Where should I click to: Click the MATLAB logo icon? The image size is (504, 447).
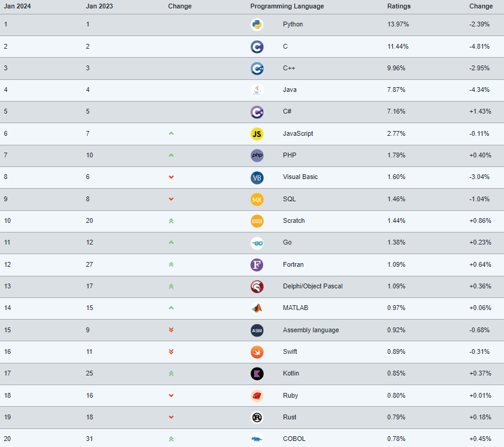[x=257, y=308]
